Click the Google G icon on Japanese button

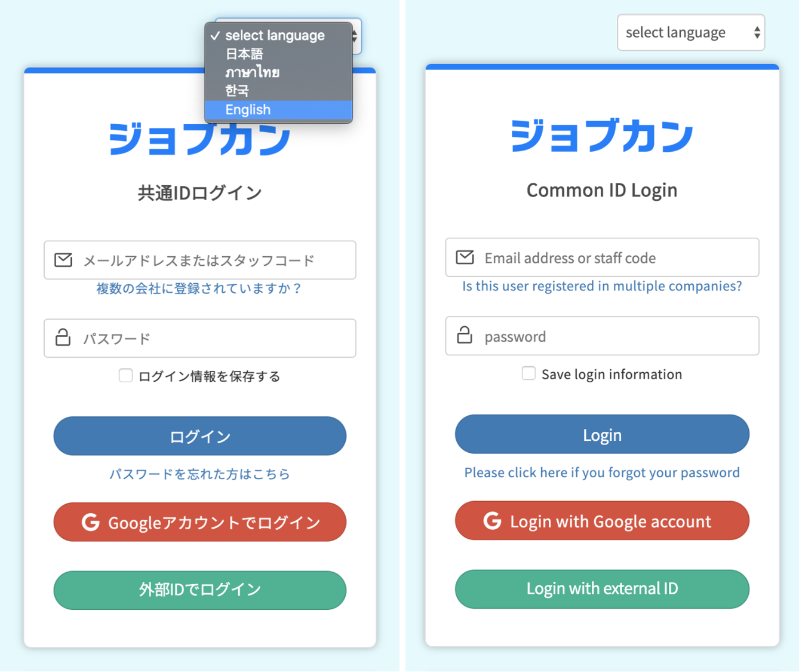point(91,522)
